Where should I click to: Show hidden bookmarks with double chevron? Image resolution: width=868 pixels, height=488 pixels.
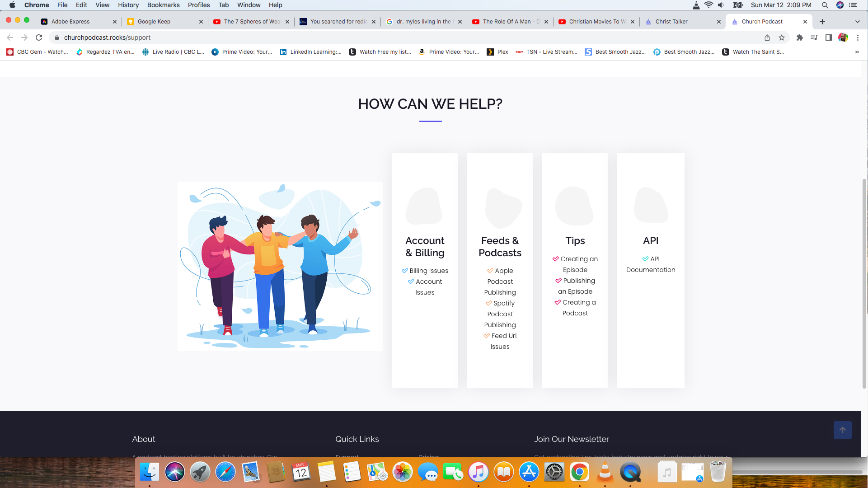(x=857, y=52)
